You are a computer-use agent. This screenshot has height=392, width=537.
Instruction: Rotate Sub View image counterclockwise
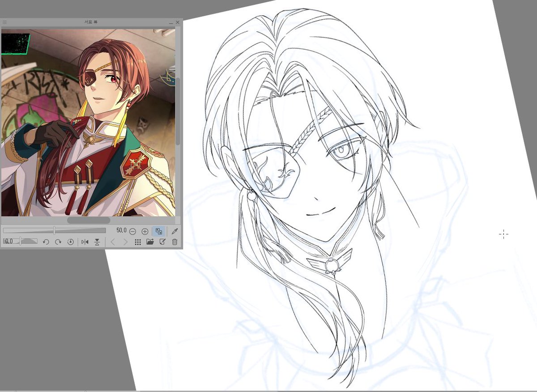[x=46, y=242]
